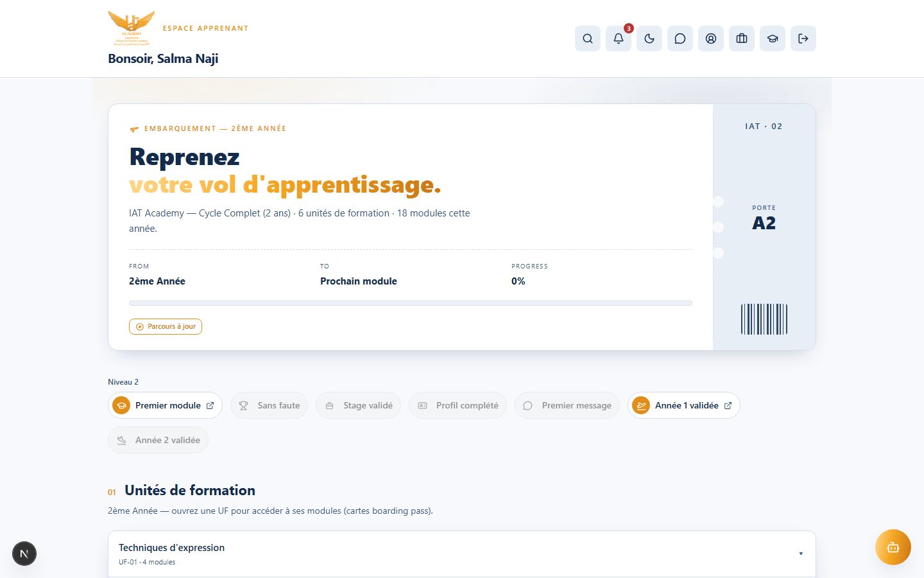Click the '2ème Année' origin value
The height and width of the screenshot is (578, 924).
pyautogui.click(x=157, y=281)
